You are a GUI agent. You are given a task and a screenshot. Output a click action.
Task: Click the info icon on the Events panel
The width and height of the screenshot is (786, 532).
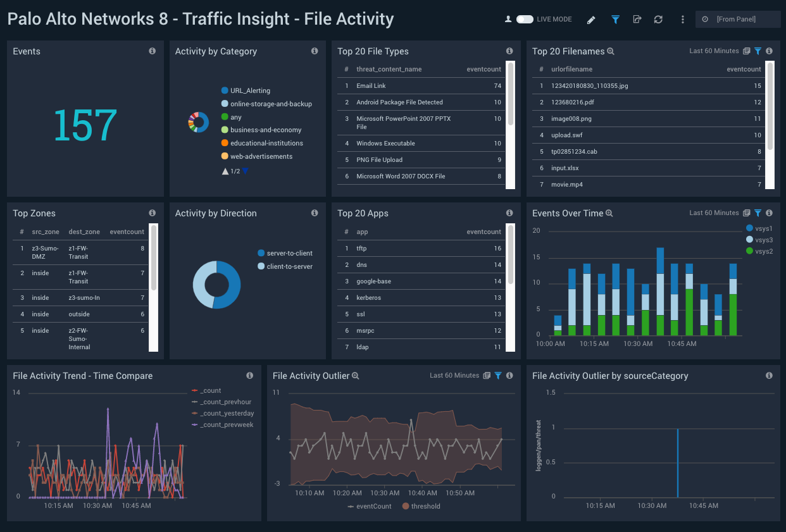point(152,51)
